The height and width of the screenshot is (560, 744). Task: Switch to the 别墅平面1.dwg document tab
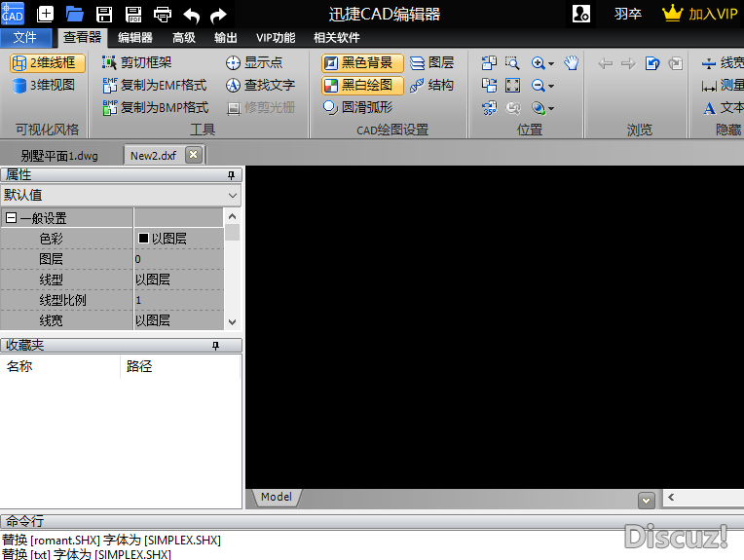pyautogui.click(x=59, y=155)
